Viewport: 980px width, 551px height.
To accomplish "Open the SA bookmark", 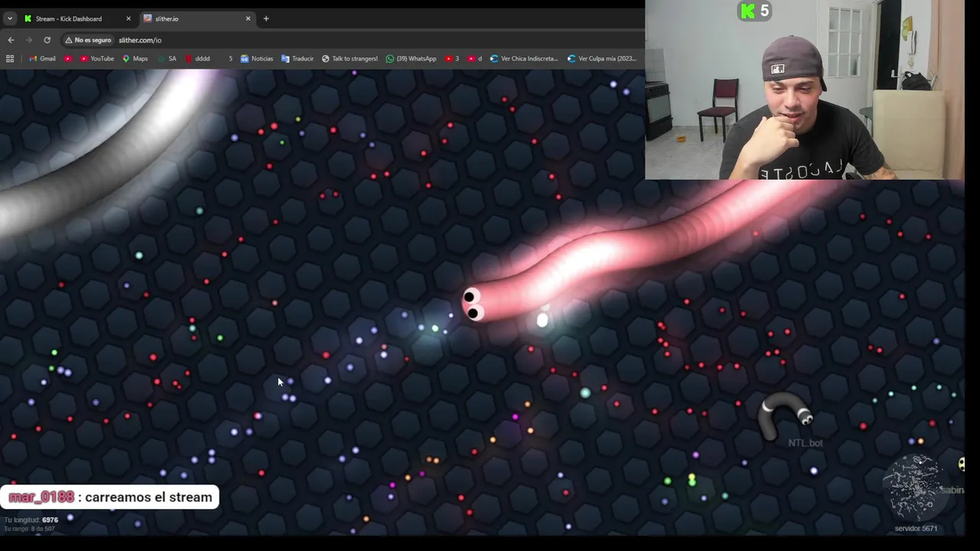I will [x=167, y=58].
